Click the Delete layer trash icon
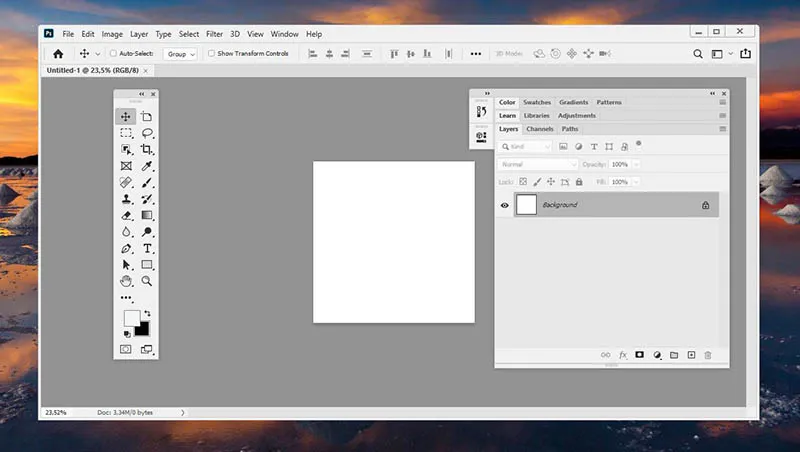 [708, 355]
